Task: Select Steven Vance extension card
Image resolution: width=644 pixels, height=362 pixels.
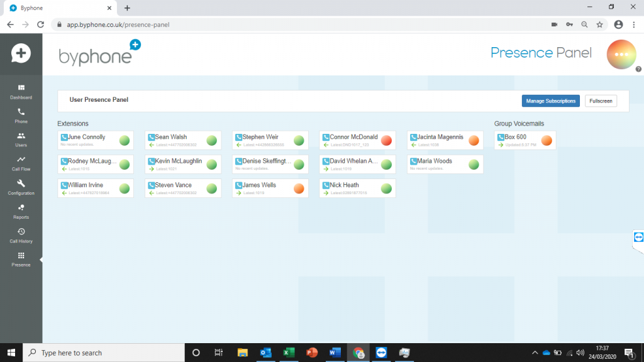Action: click(183, 189)
